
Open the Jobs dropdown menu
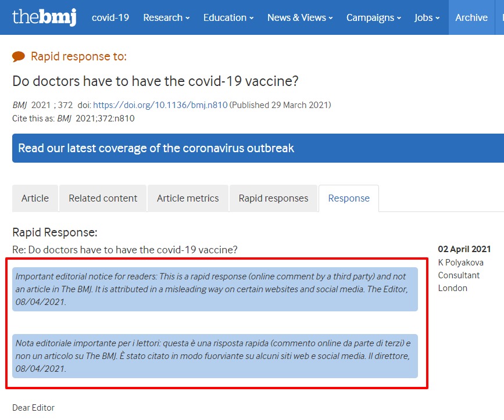(x=427, y=17)
